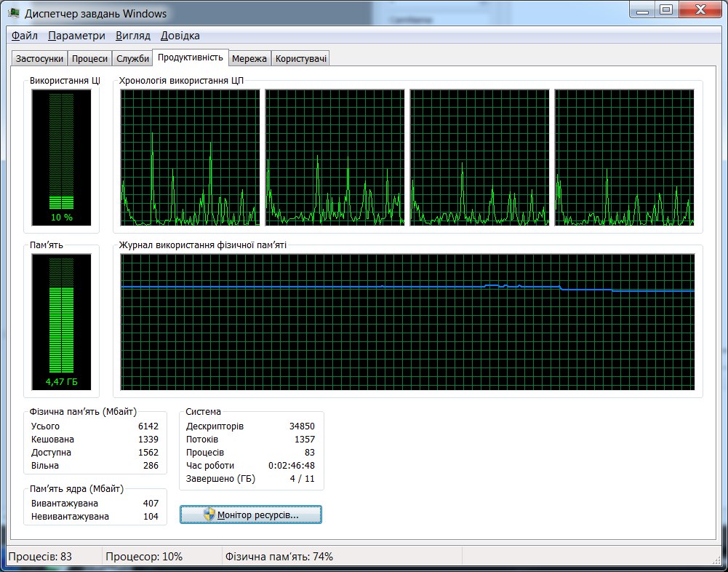728x572 pixels.
Task: Click the Хронологія використання ЦП group label
Action: [x=182, y=80]
